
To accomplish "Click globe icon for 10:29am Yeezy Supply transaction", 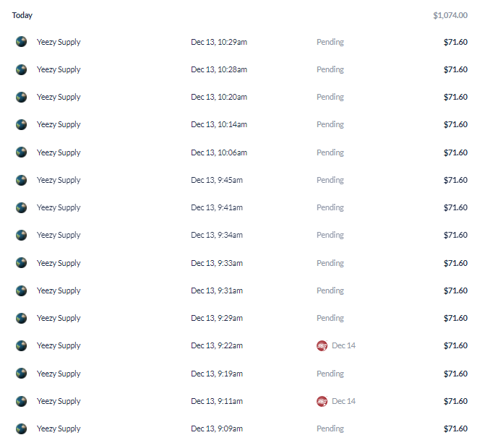I will pos(22,42).
